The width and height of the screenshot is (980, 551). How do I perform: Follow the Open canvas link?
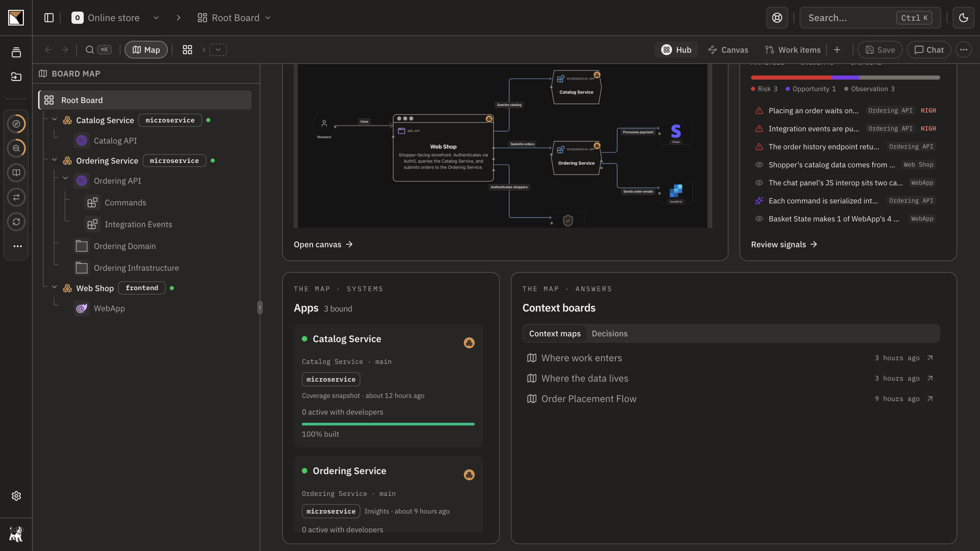pos(323,245)
